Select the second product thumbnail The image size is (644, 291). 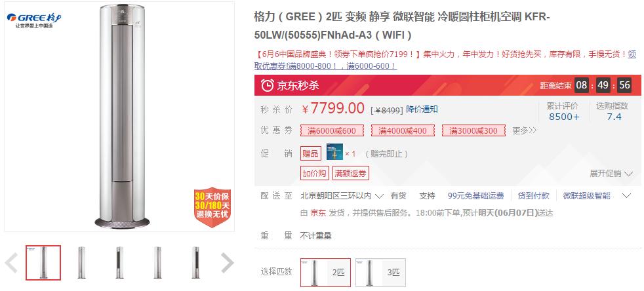pyautogui.click(x=81, y=263)
